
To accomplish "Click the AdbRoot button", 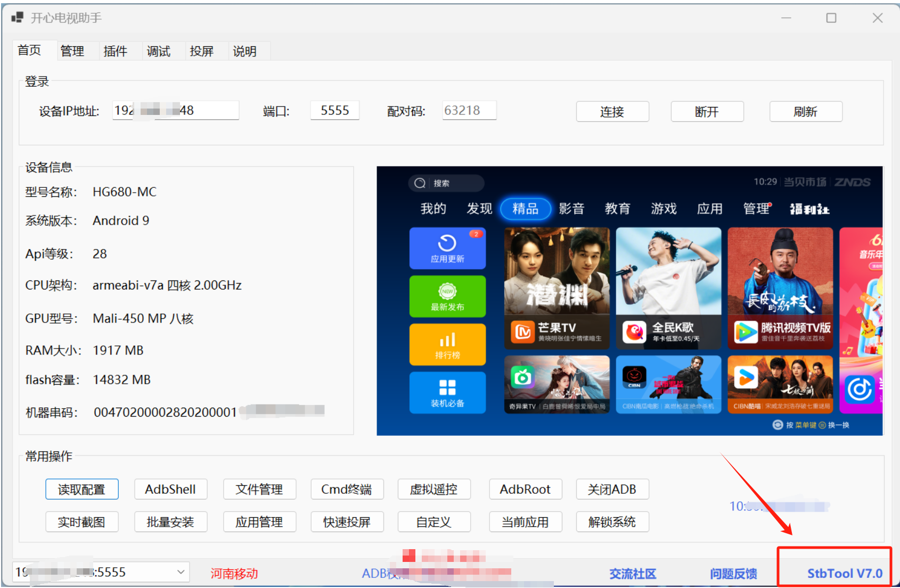I will [526, 489].
